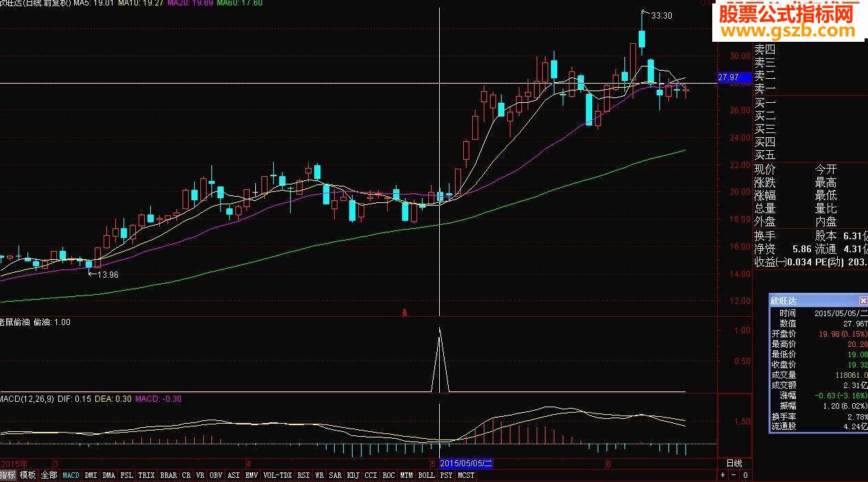Click the minus zoom button

click(x=734, y=475)
